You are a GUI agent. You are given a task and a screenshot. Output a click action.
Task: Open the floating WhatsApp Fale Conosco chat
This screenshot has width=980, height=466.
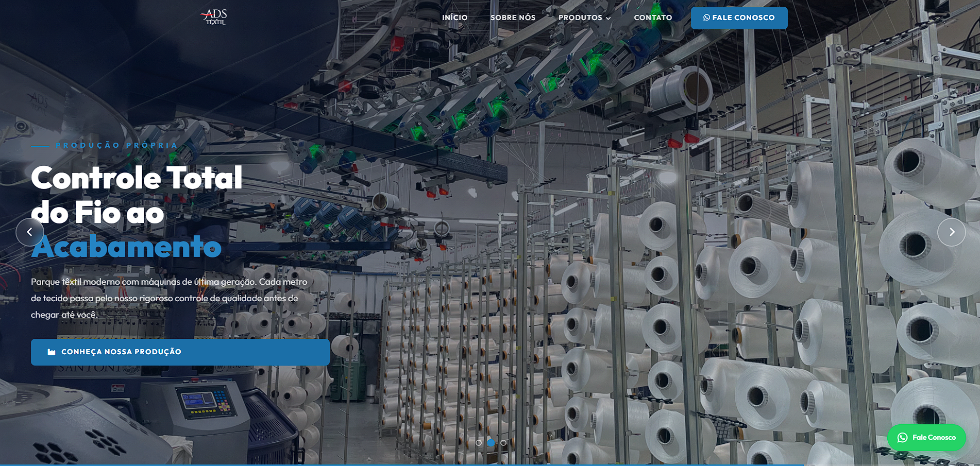tap(926, 437)
